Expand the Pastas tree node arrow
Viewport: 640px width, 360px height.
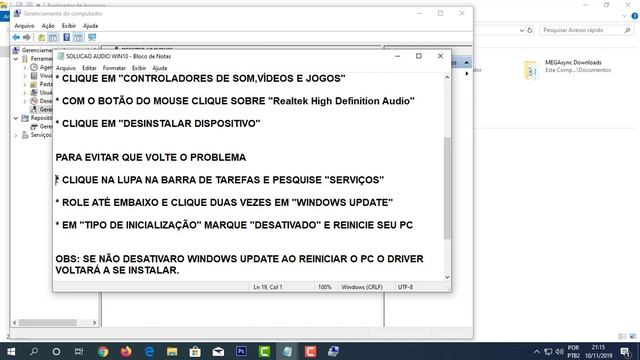click(x=25, y=84)
